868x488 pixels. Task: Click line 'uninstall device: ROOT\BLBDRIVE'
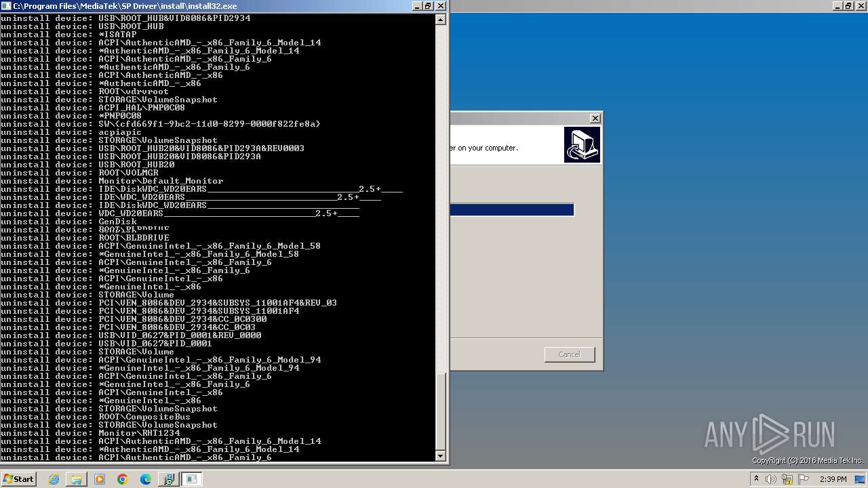click(85, 238)
